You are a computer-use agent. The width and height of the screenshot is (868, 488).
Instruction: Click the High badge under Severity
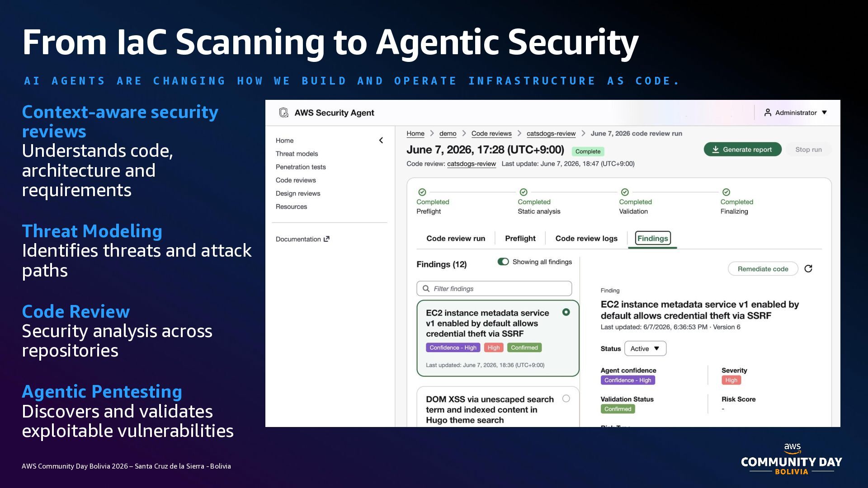(x=731, y=380)
